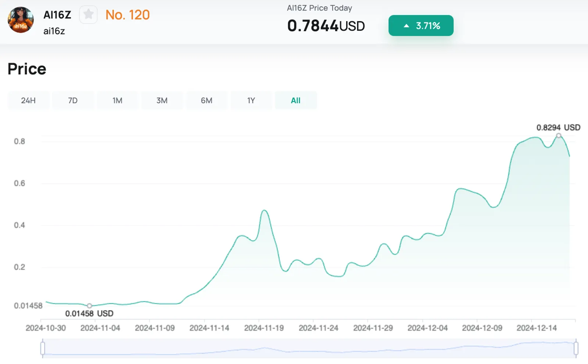
Task: Click the 0.8294 USD peak marker point
Action: 559,136
